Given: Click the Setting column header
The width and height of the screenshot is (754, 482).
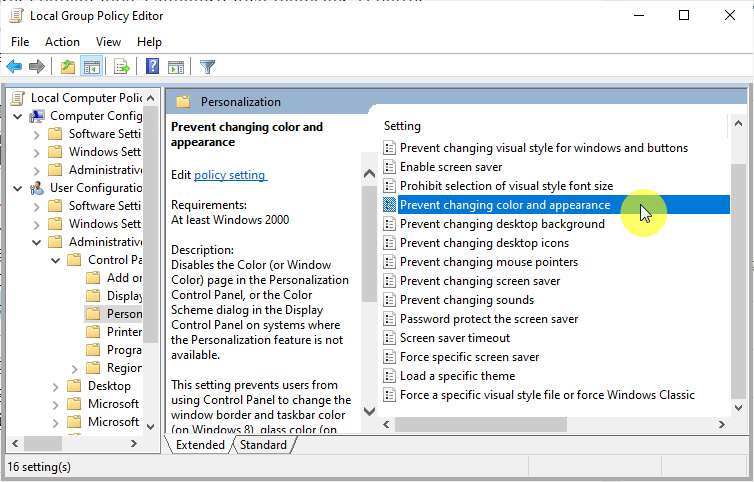Looking at the screenshot, I should [402, 126].
